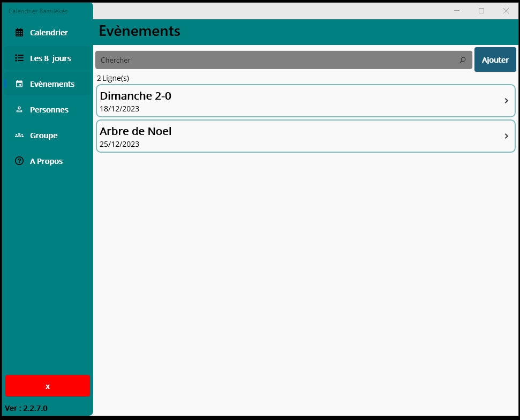Click the Calendrier calendar grid icon
Image resolution: width=520 pixels, height=420 pixels.
tap(19, 33)
